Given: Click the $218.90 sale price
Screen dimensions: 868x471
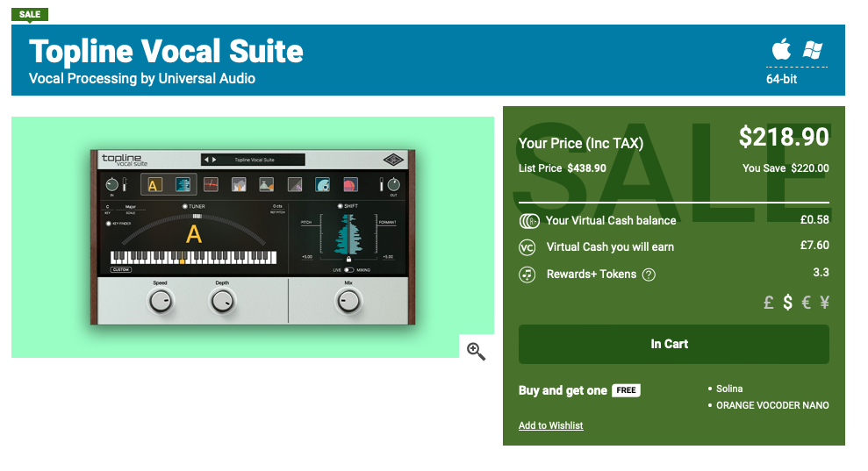Looking at the screenshot, I should click(x=784, y=137).
